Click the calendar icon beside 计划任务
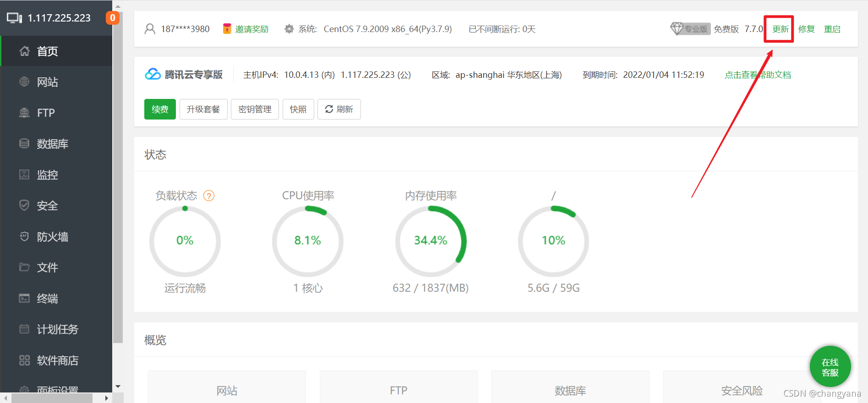This screenshot has height=403, width=868. pyautogui.click(x=24, y=329)
